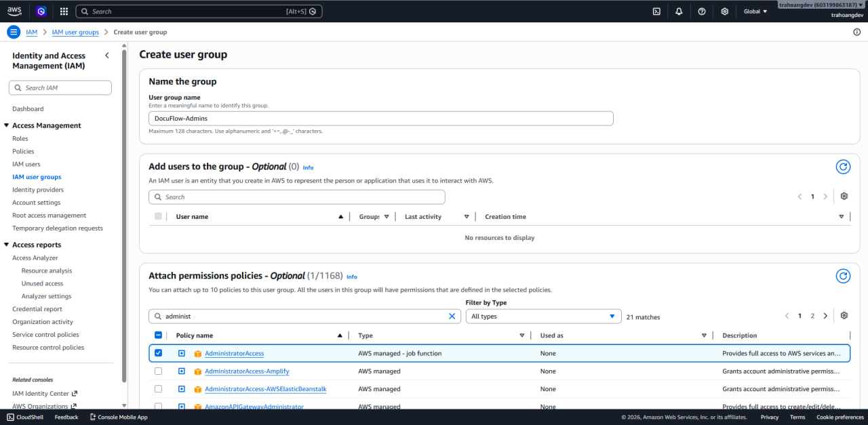
Task: Check the AdministratorAccess-AWSElasticBeanstalk policy checkbox
Action: (158, 389)
